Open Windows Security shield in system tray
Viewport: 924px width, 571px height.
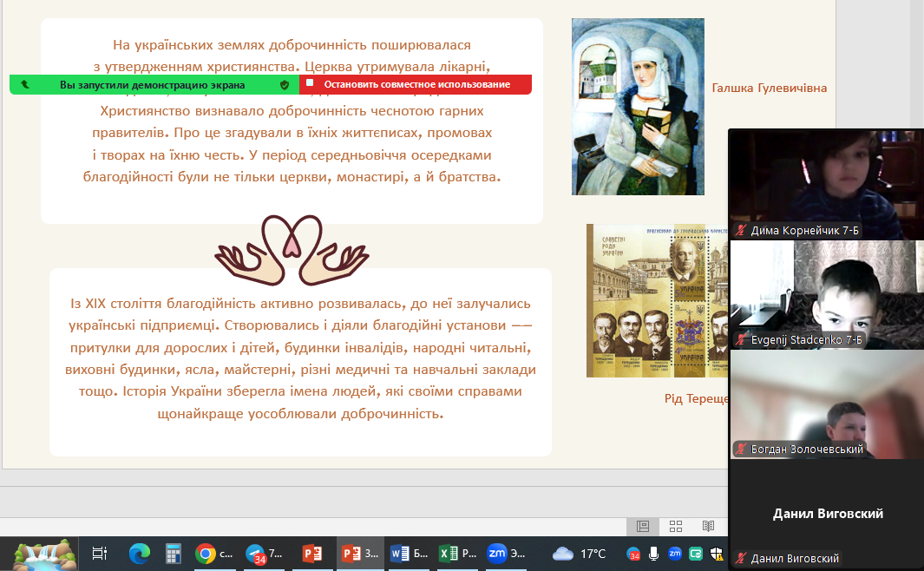717,554
